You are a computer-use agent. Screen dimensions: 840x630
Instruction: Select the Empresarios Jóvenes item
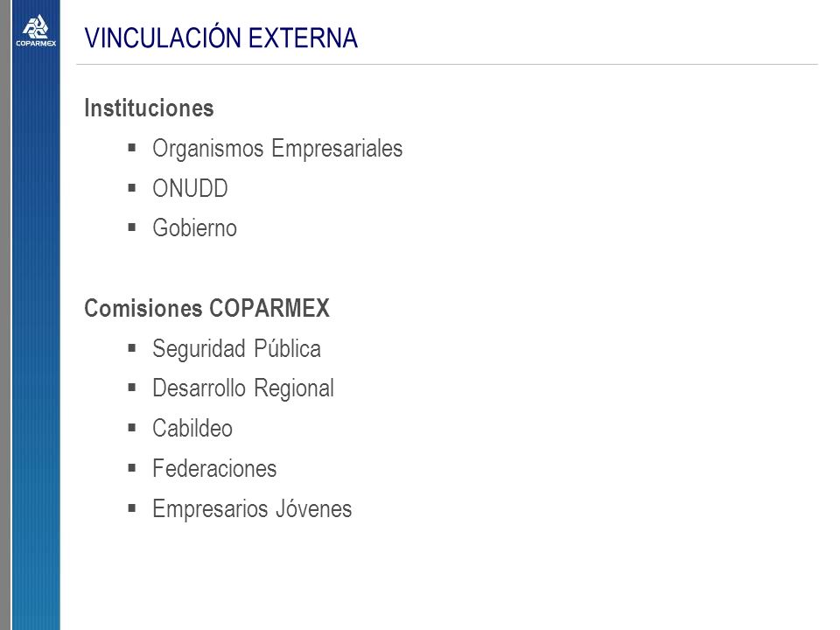coord(252,509)
